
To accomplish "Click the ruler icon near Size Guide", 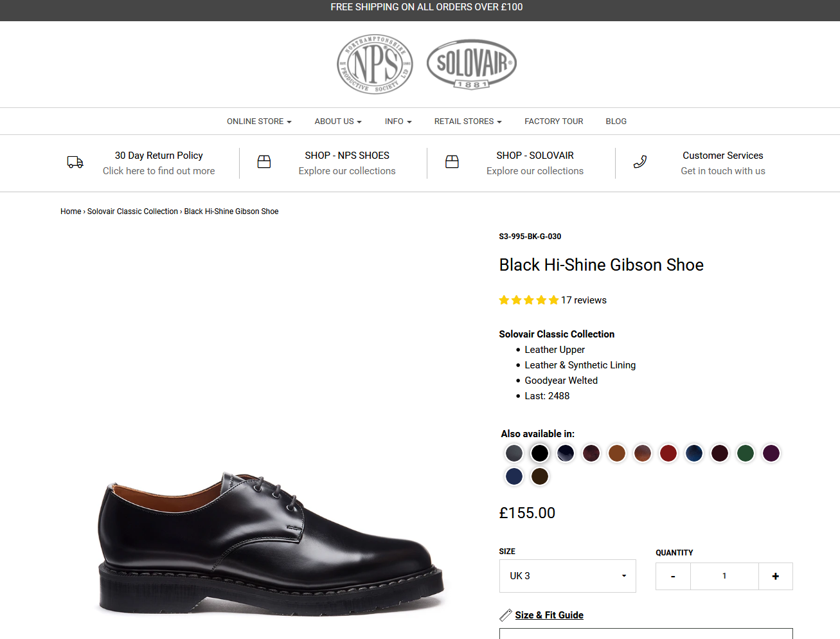I will tap(506, 615).
